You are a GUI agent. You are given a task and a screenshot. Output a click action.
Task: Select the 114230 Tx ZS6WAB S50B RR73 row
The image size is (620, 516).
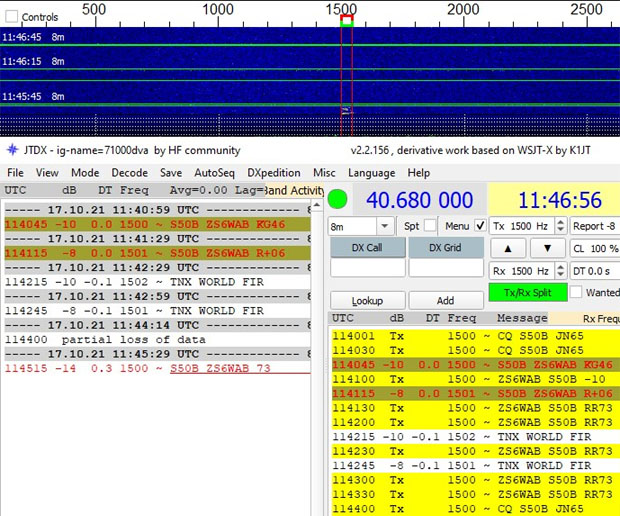[475, 451]
